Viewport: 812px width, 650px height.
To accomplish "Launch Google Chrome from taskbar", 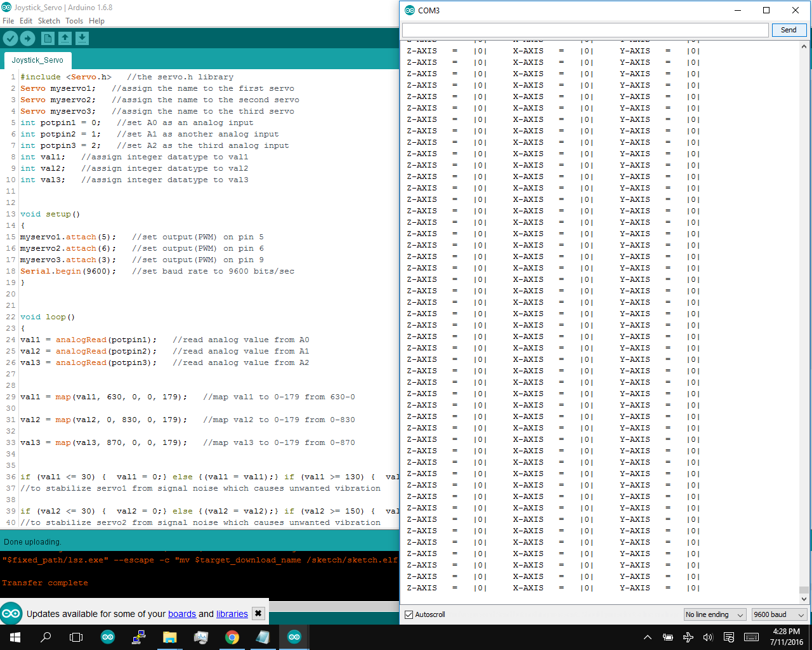I will (232, 637).
